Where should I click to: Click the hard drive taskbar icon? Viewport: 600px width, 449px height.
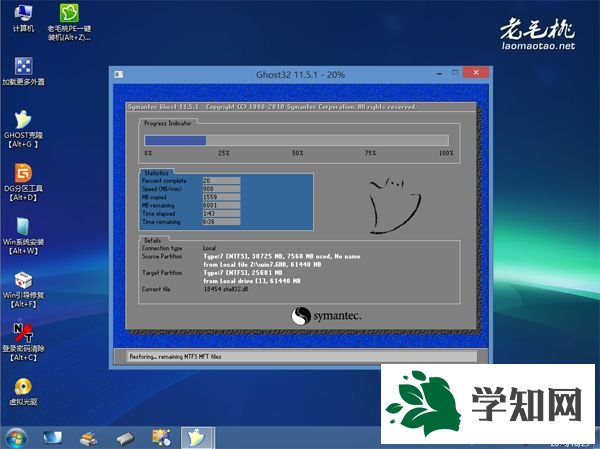tap(125, 438)
